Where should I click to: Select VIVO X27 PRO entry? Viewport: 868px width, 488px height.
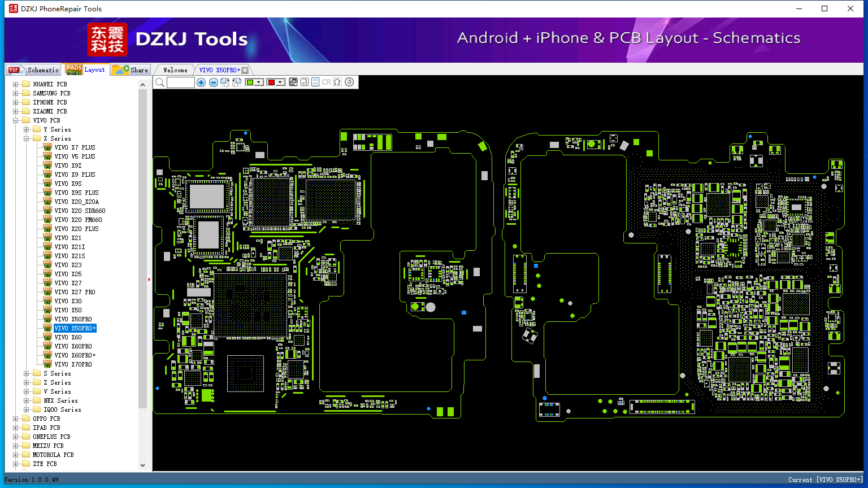75,292
